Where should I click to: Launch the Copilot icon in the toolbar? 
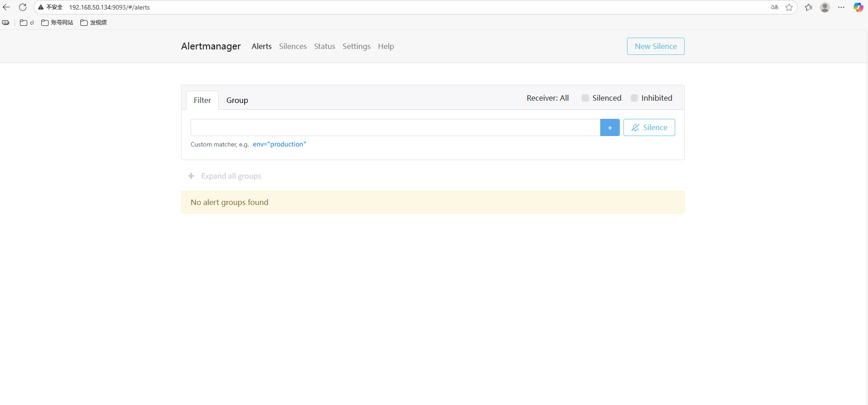[858, 7]
